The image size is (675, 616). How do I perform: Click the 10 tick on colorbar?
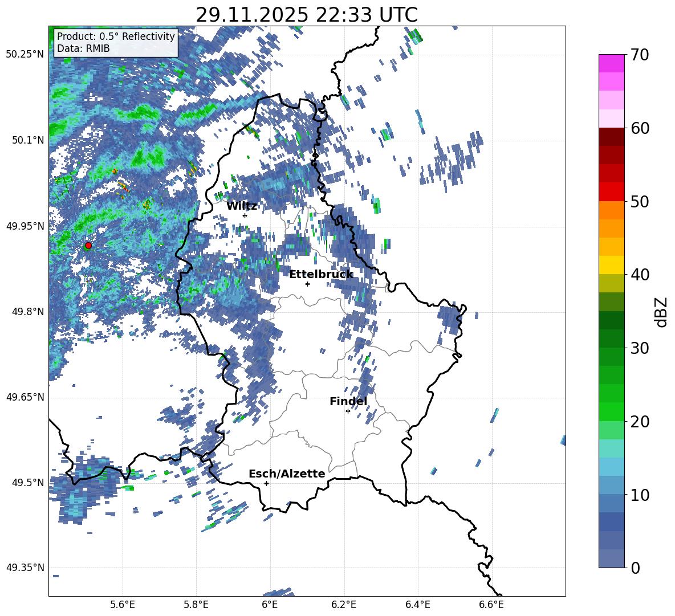tap(640, 495)
